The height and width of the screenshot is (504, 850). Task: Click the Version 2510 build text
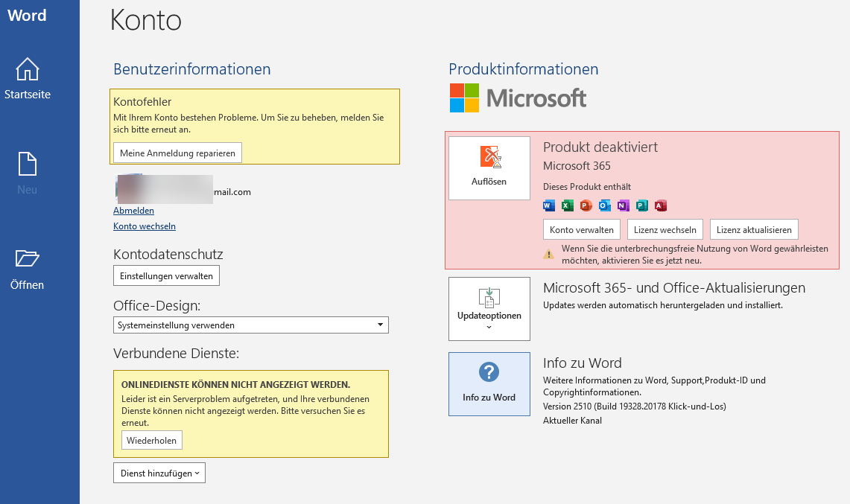pos(634,406)
